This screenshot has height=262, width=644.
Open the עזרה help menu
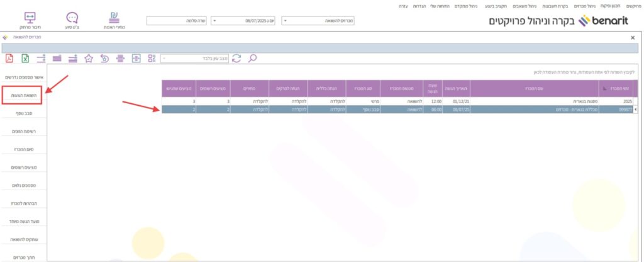pyautogui.click(x=402, y=5)
